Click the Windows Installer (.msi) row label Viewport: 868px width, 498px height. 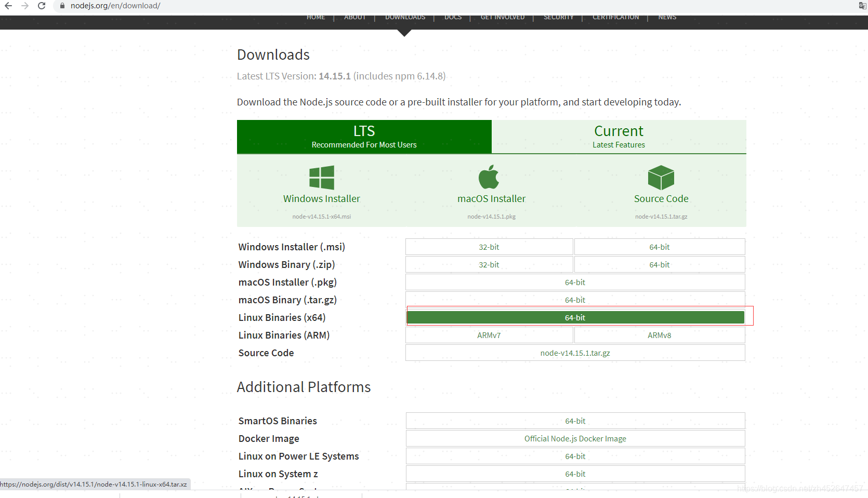click(x=292, y=247)
